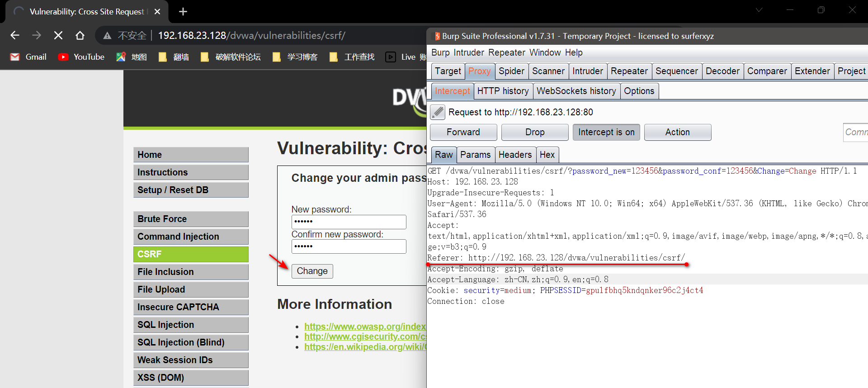Open the YouTube bookmark
This screenshot has height=388, width=868.
click(81, 57)
